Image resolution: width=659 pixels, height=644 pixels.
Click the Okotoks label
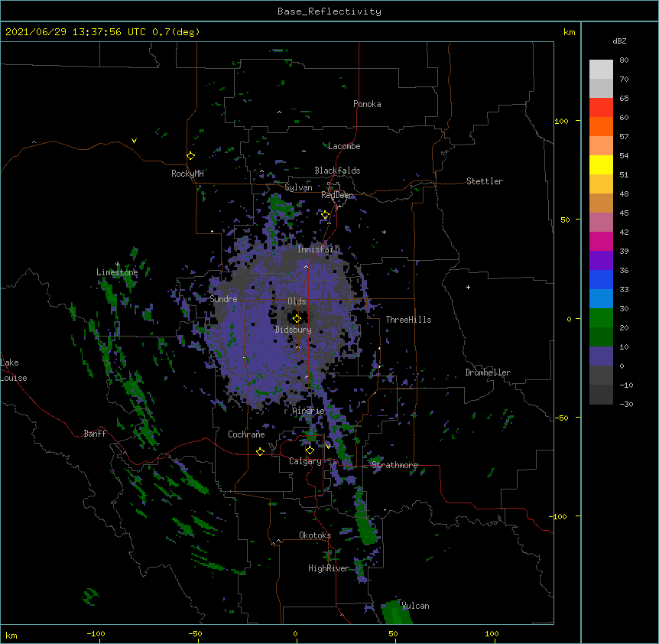[315, 535]
